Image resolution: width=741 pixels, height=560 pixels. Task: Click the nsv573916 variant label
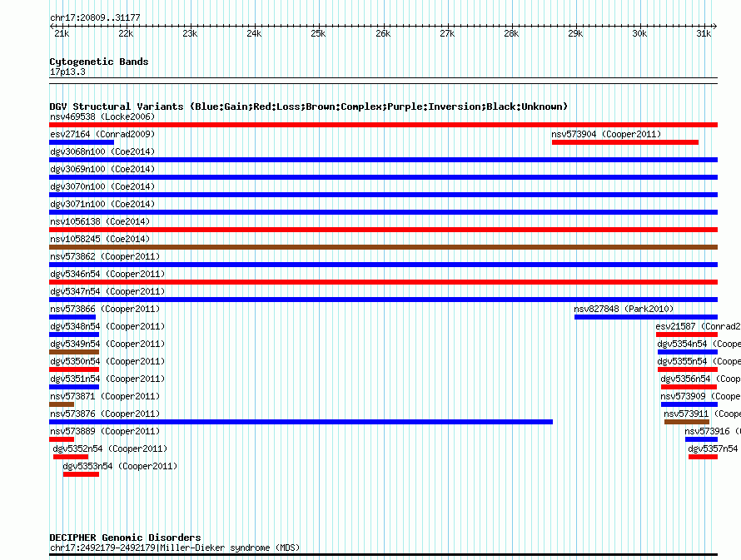pyautogui.click(x=713, y=431)
